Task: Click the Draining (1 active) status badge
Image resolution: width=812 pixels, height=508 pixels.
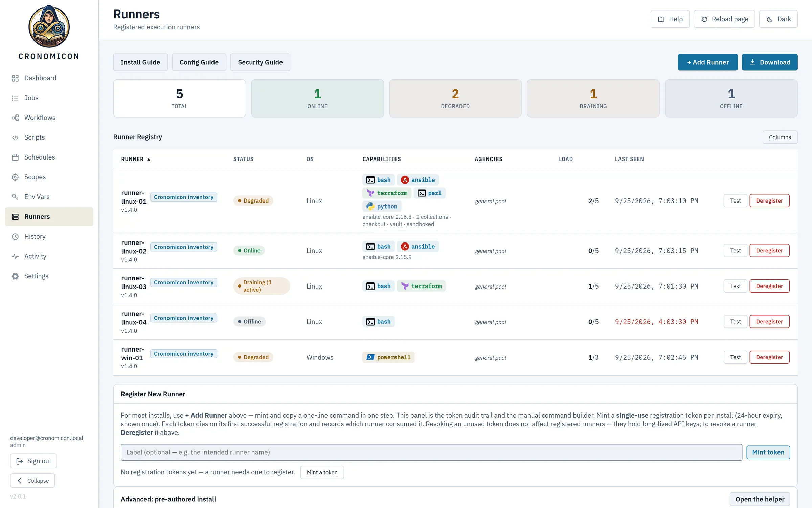Action: click(262, 286)
